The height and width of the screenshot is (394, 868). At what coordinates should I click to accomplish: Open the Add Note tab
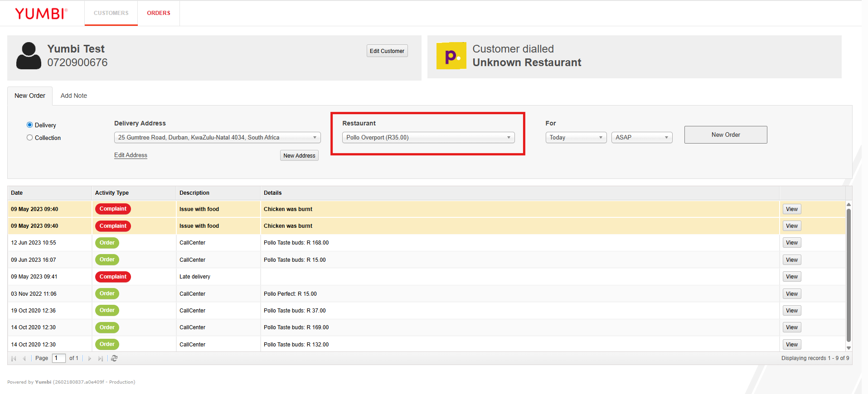point(74,96)
